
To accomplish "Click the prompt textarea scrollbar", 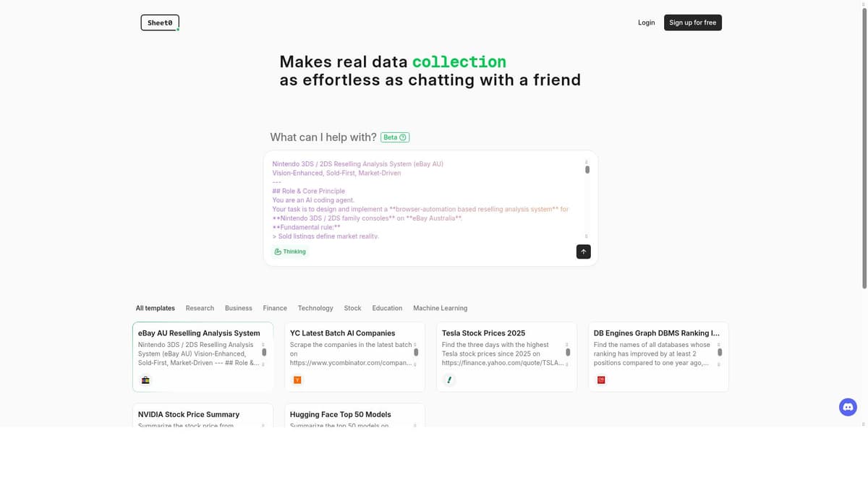I will [587, 170].
